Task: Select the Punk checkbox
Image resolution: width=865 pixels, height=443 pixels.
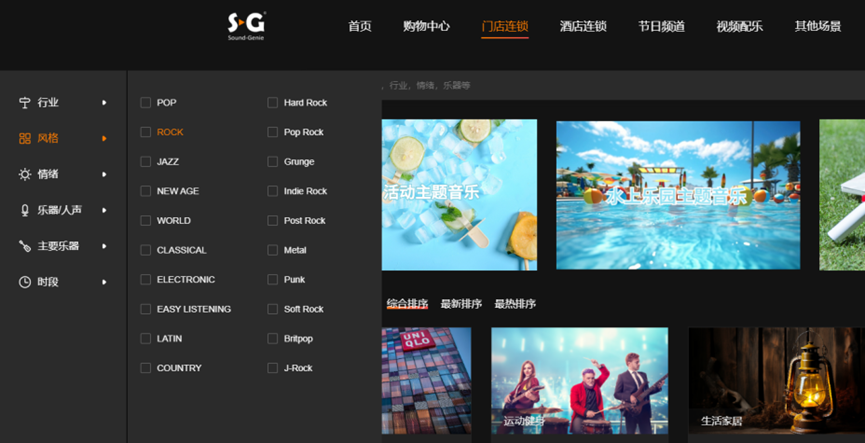Action: pos(273,280)
